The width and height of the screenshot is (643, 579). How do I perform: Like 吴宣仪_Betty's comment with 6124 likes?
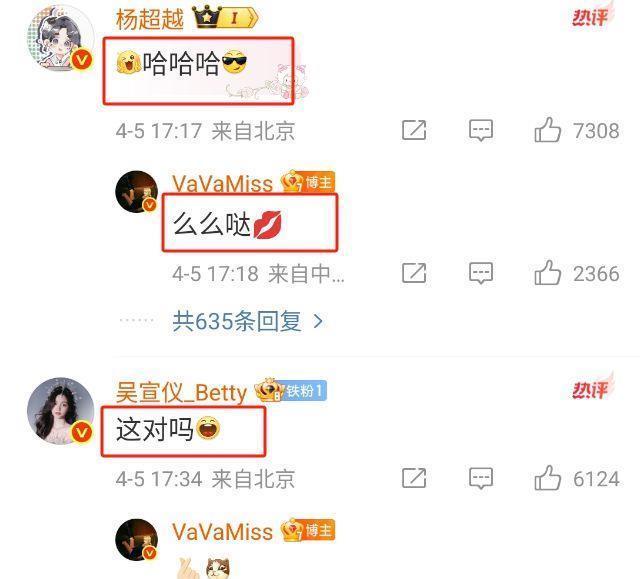pyautogui.click(x=548, y=478)
